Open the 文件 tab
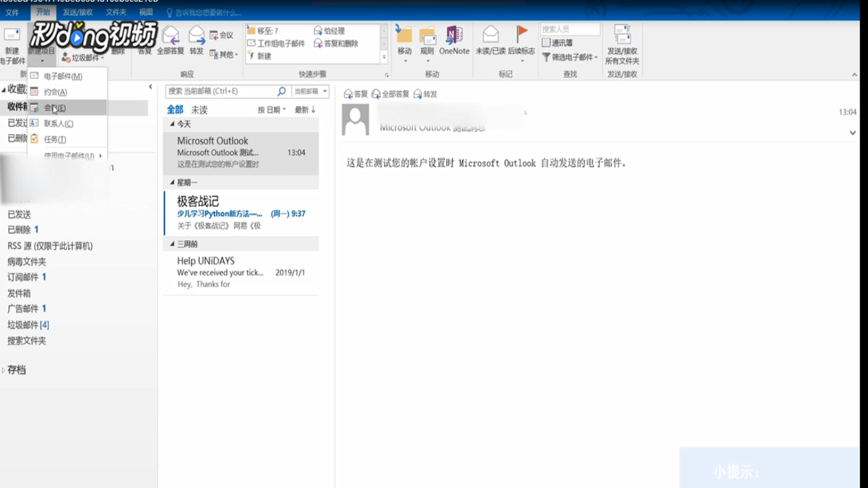This screenshot has width=868, height=488. [12, 12]
